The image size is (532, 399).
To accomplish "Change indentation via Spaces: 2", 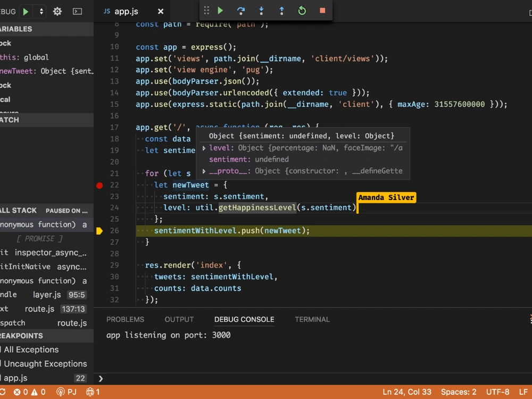I will click(x=459, y=392).
